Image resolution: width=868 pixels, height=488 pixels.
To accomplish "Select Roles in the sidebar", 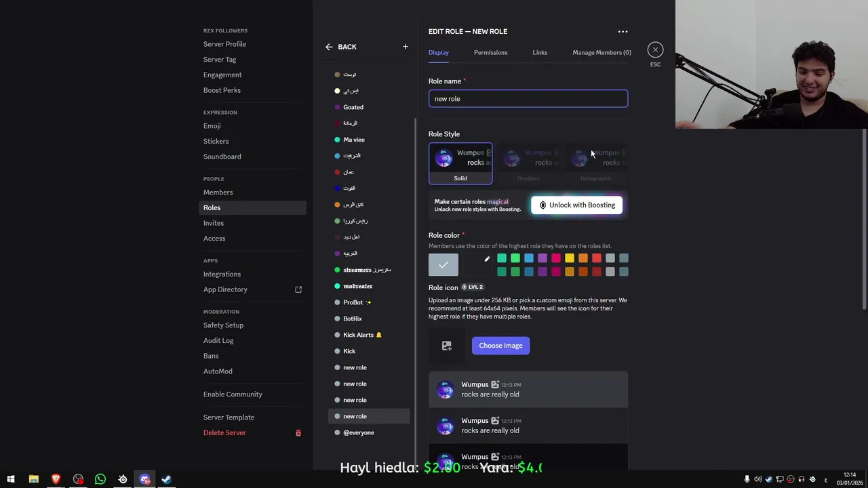I will [252, 207].
